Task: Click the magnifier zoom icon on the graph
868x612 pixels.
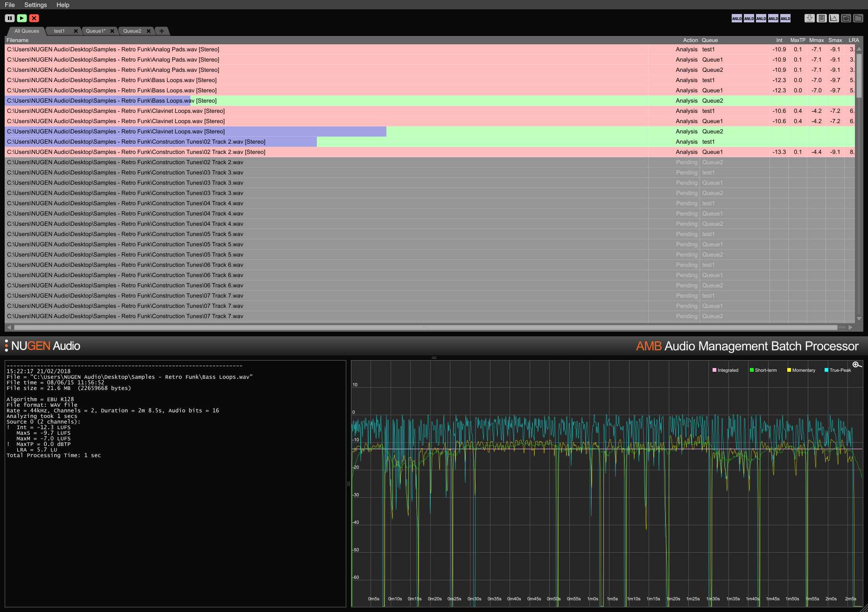Action: point(856,364)
